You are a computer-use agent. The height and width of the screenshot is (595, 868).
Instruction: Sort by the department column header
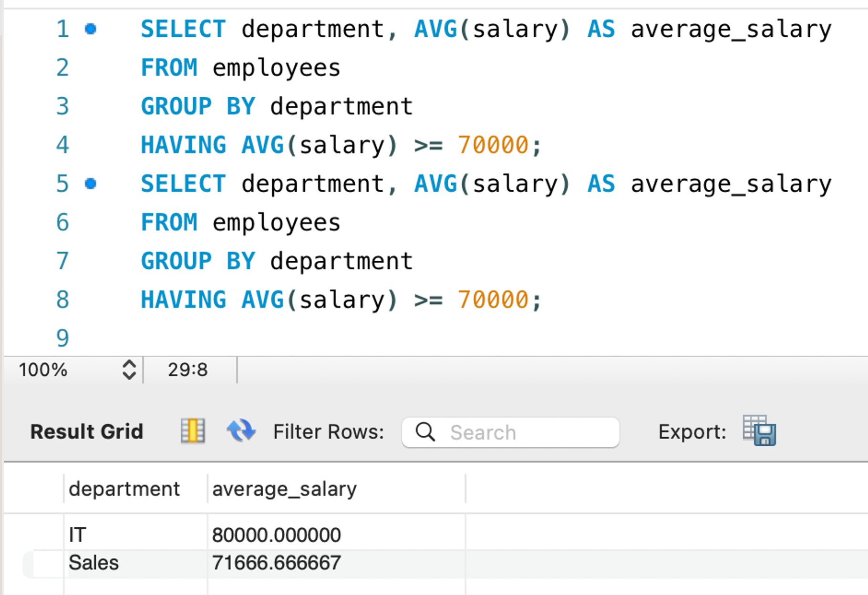(x=124, y=489)
